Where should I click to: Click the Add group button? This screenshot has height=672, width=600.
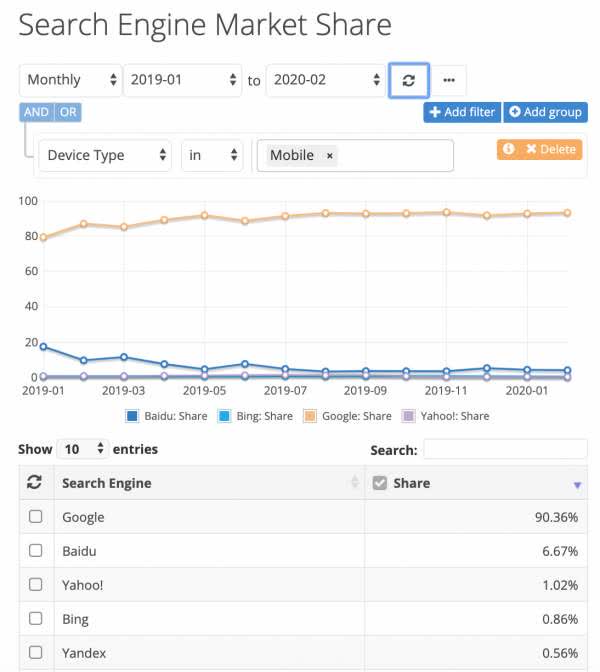pos(545,112)
